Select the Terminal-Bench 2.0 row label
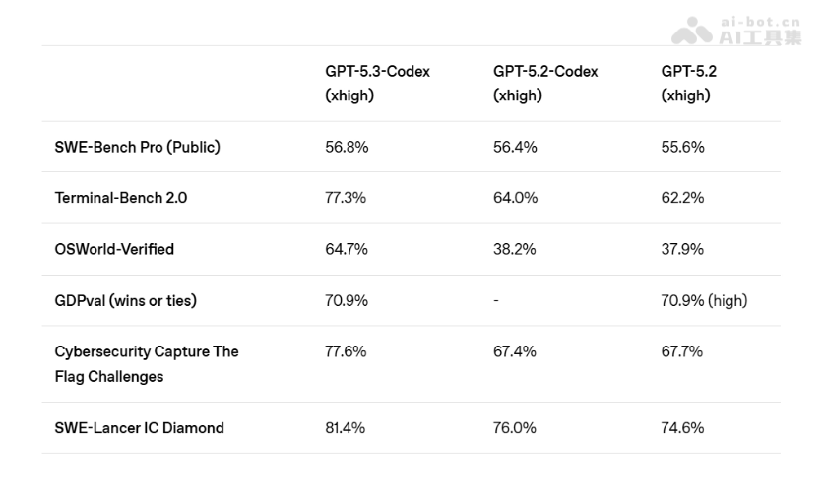The image size is (824, 504). (120, 198)
